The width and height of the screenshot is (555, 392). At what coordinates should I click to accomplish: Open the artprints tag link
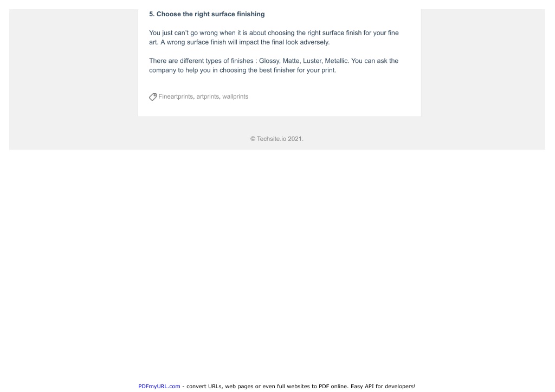point(208,97)
